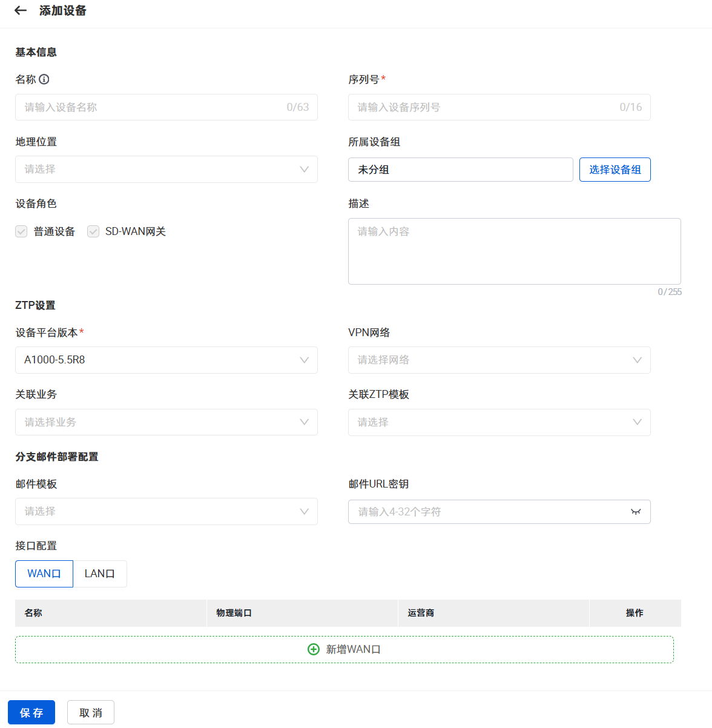Click the green plus icon for 新增WAN口
This screenshot has height=728, width=712.
click(314, 649)
